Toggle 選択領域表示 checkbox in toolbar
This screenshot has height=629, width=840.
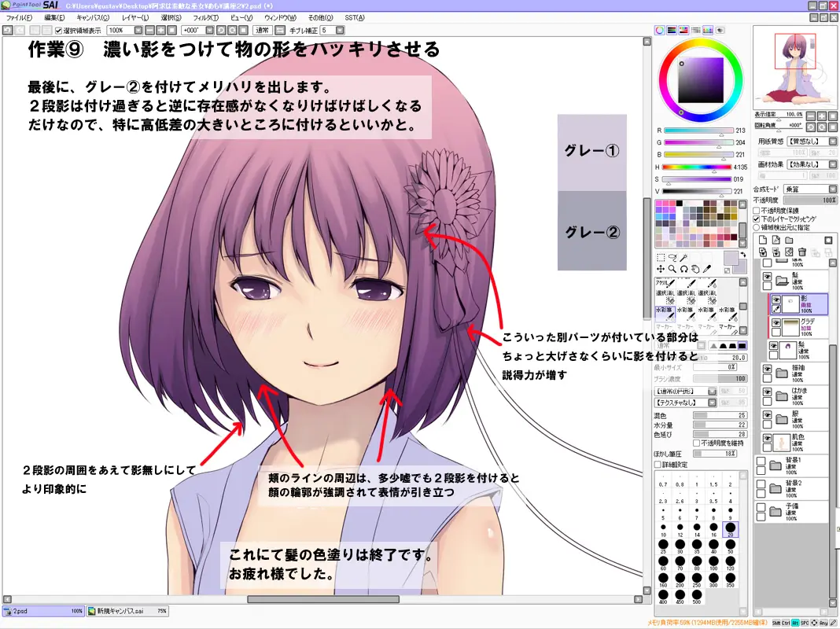click(x=58, y=31)
